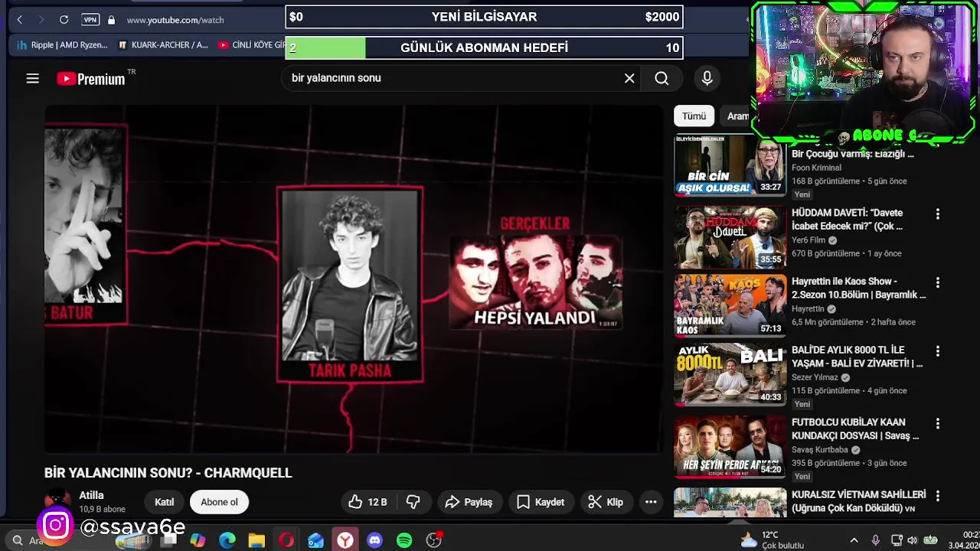Viewport: 980px width, 551px height.
Task: Open HÜDDAM DAVETİ video thumbnail
Action: (x=730, y=236)
